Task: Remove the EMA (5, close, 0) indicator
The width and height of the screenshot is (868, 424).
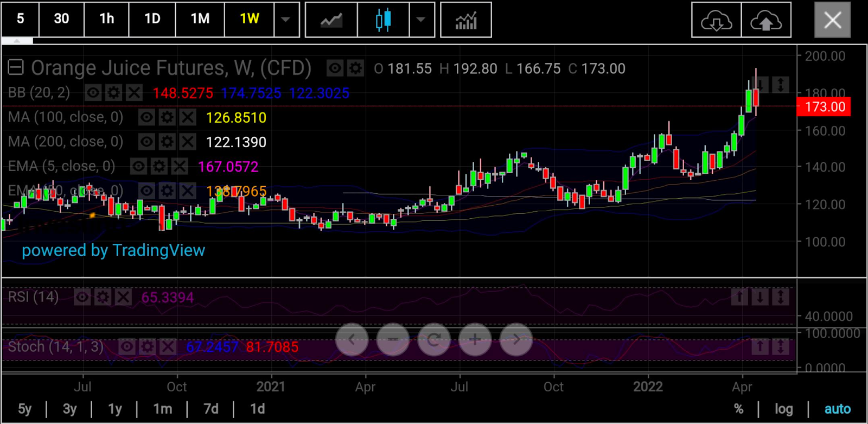Action: point(180,166)
